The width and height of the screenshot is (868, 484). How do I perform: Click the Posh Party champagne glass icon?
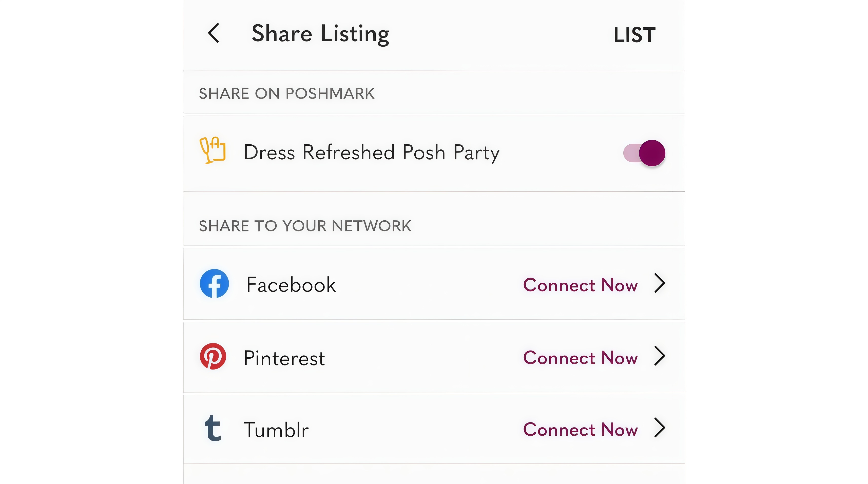pyautogui.click(x=212, y=150)
